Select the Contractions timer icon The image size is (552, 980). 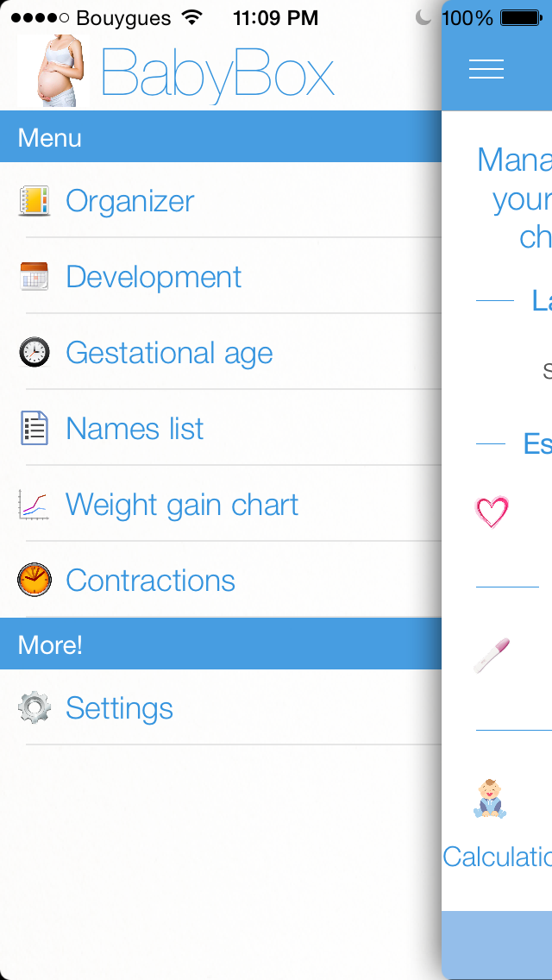click(x=33, y=580)
